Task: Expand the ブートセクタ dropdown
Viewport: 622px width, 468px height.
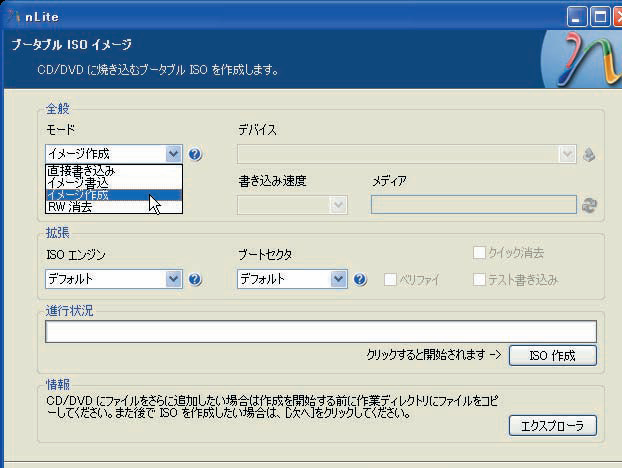Action: (x=338, y=279)
